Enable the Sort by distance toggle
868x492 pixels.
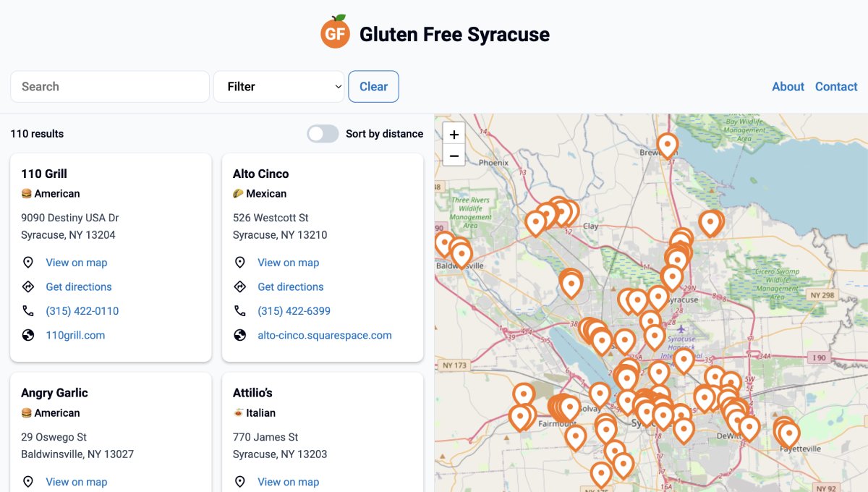point(323,134)
